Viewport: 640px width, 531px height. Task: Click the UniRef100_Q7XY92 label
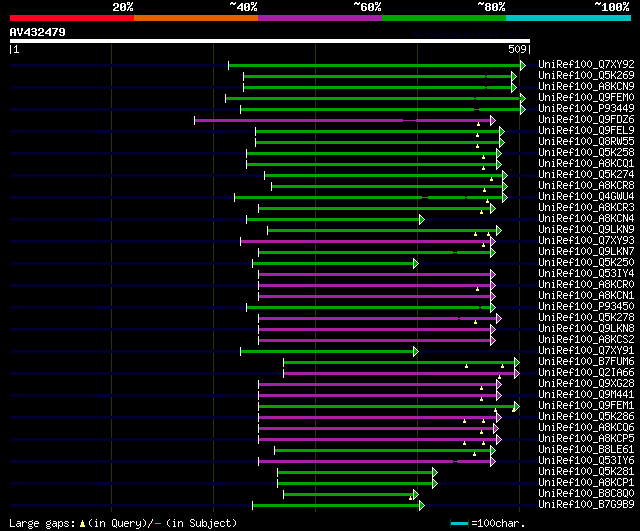[x=586, y=64]
